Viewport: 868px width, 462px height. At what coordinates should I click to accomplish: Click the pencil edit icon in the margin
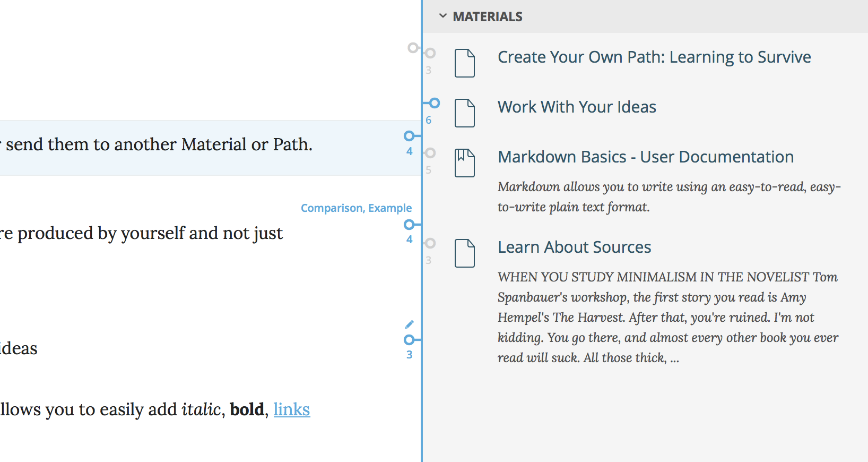410,324
